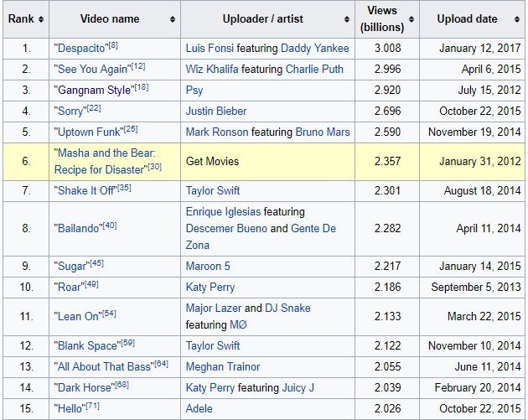528x420 pixels.
Task: Open the "See You Again" link
Action: [x=92, y=70]
